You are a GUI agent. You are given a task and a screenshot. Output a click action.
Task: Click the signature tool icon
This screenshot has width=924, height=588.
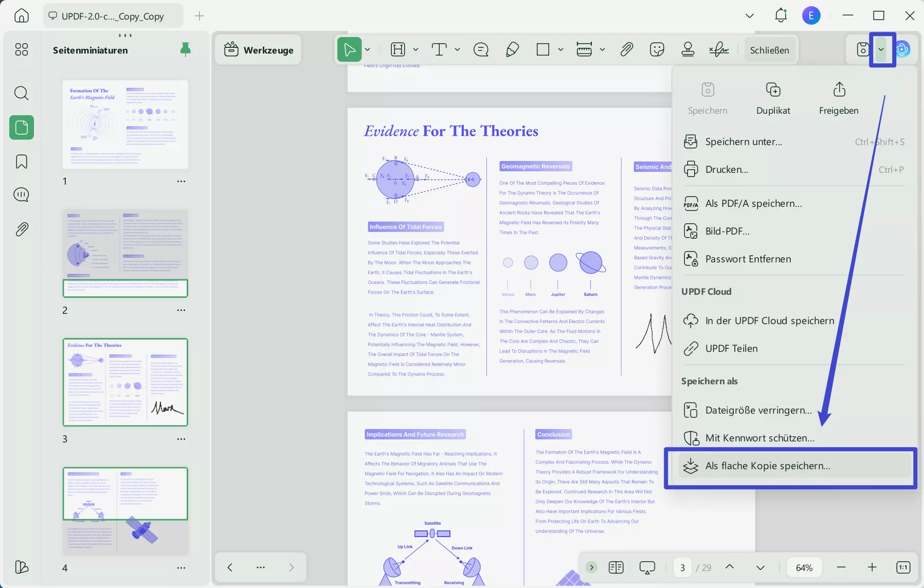(719, 50)
